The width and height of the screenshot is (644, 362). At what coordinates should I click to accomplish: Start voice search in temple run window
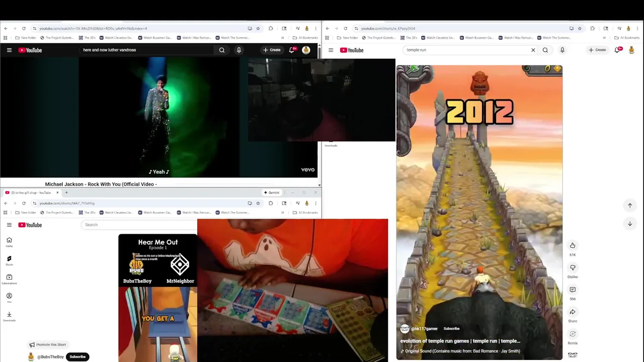pyautogui.click(x=562, y=50)
